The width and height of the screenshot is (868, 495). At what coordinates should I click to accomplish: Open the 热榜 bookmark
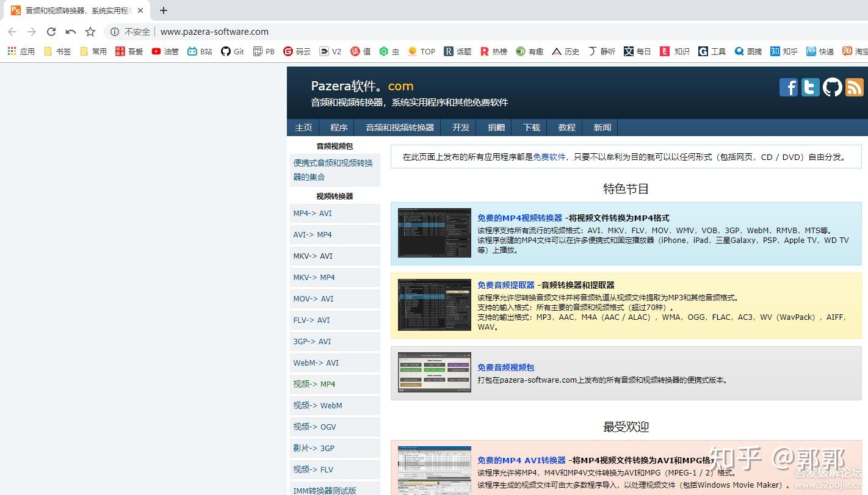click(x=494, y=51)
